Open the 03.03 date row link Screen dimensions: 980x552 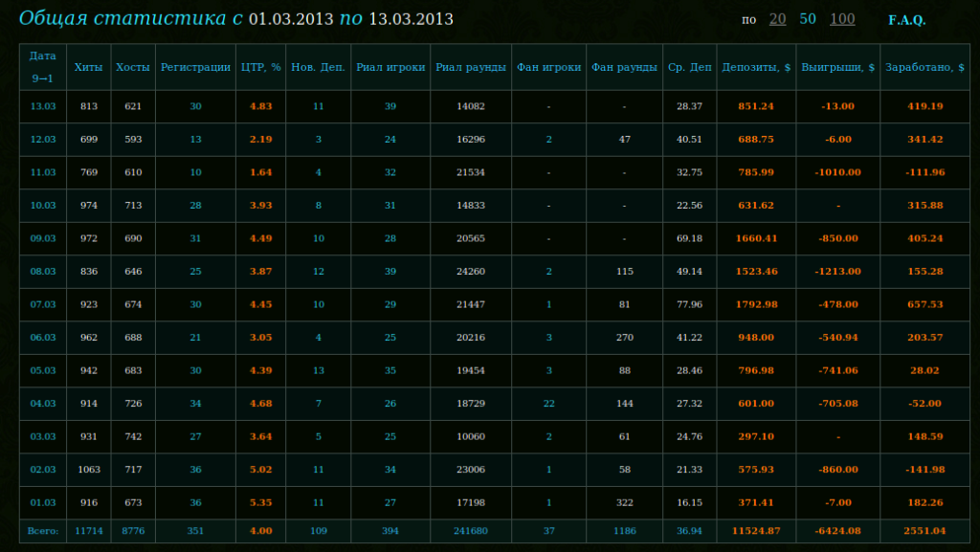pos(43,437)
